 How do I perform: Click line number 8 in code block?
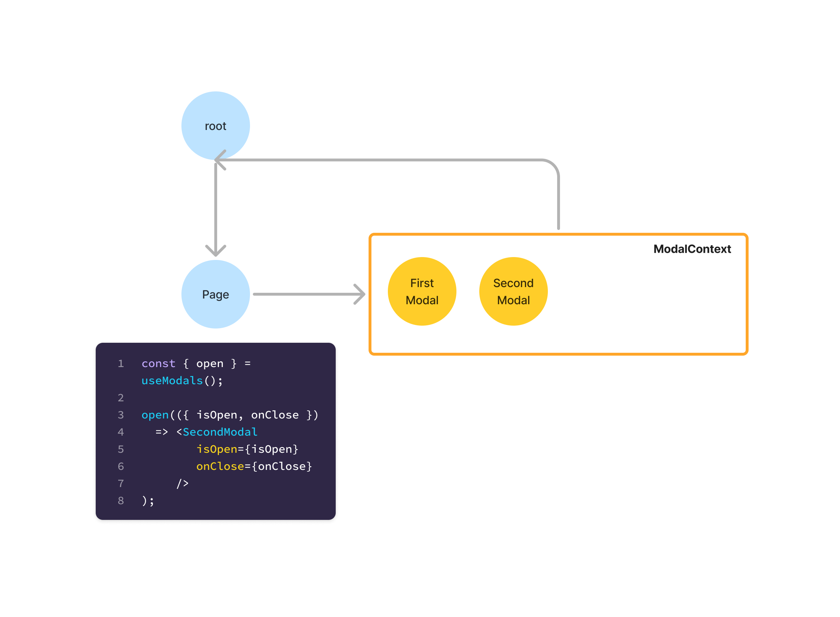[x=121, y=501]
